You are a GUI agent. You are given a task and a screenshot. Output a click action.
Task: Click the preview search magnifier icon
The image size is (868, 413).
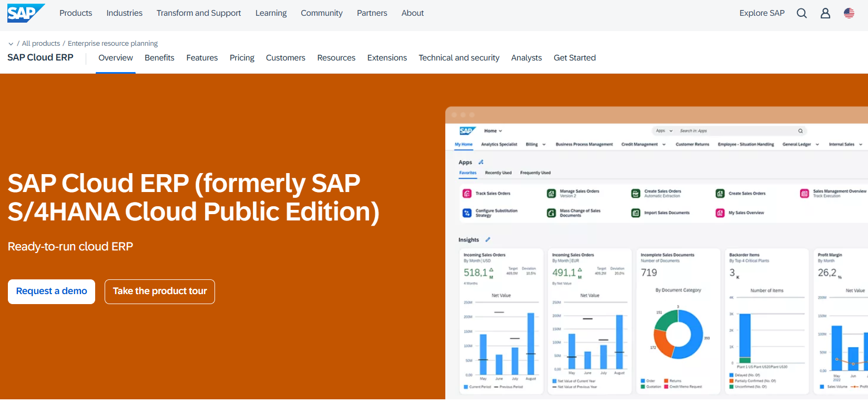click(800, 131)
